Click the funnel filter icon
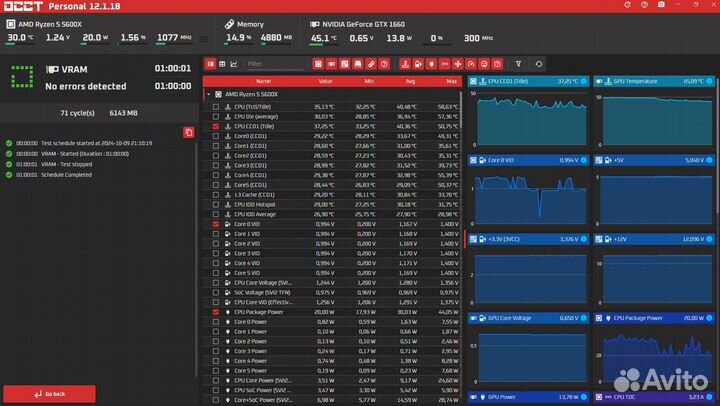The width and height of the screenshot is (720, 406). [x=518, y=64]
